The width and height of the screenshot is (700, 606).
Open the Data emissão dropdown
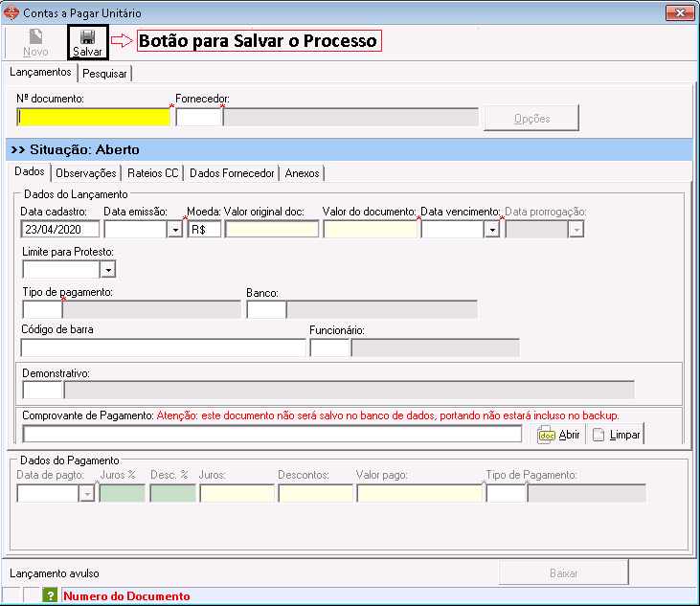(x=174, y=230)
